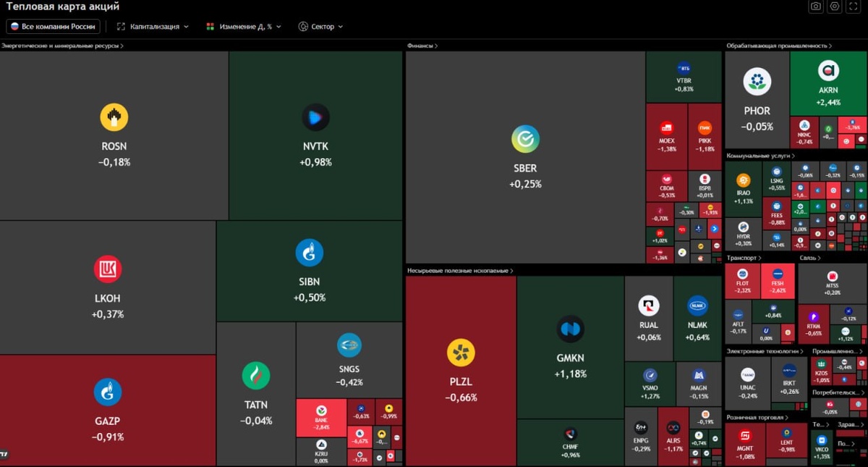This screenshot has width=868, height=467.
Task: Open the BSPB tile
Action: point(705,186)
